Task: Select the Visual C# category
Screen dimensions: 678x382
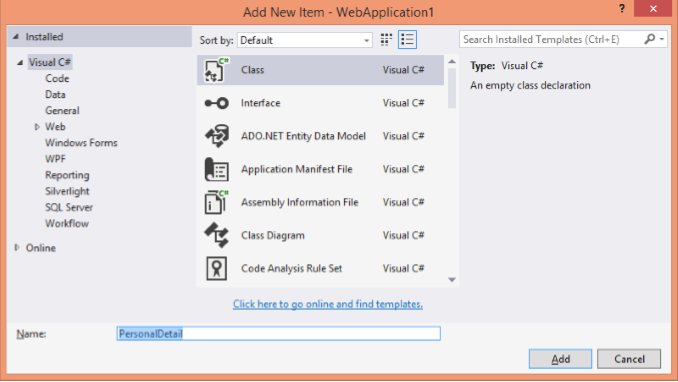Action: pos(49,62)
